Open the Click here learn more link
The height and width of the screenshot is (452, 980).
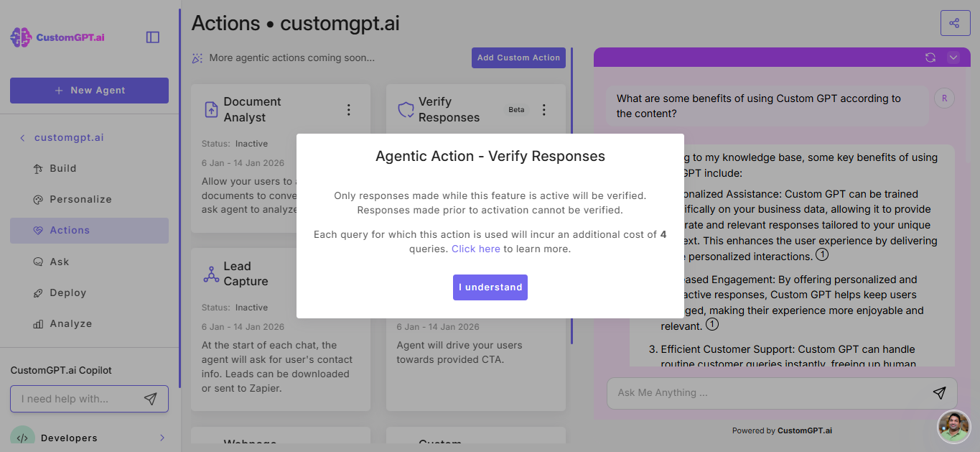pyautogui.click(x=475, y=248)
